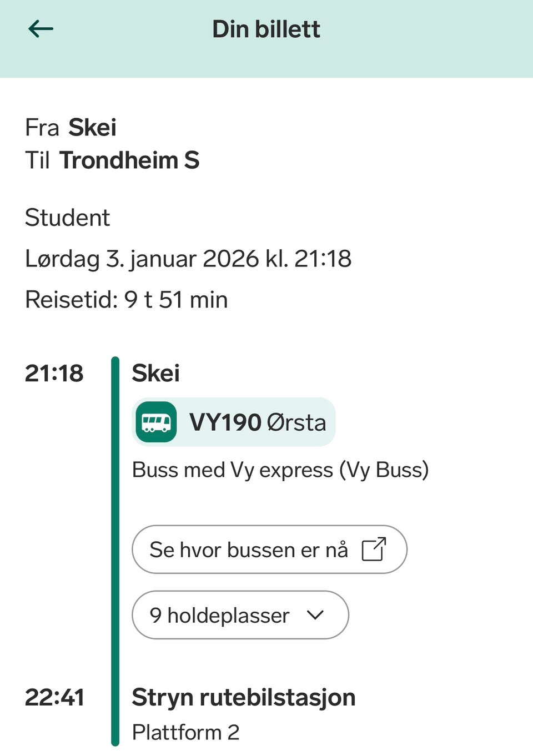Image resolution: width=533 pixels, height=756 pixels.
Task: Tap the Student ticket type
Action: click(67, 218)
